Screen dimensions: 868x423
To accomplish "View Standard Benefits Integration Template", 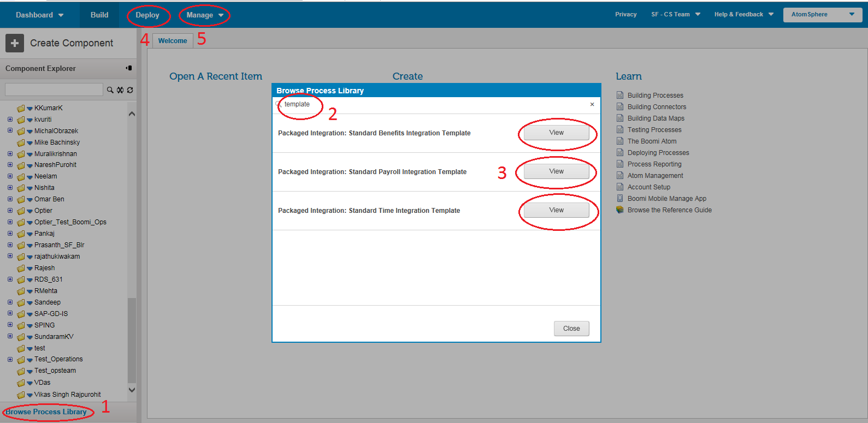I will (556, 133).
